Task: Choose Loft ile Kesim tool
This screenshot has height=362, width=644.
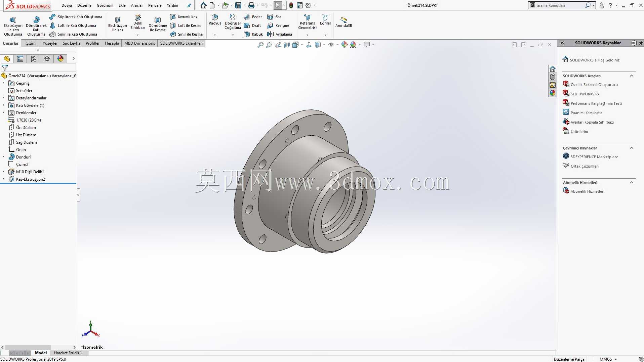Action: [186, 26]
